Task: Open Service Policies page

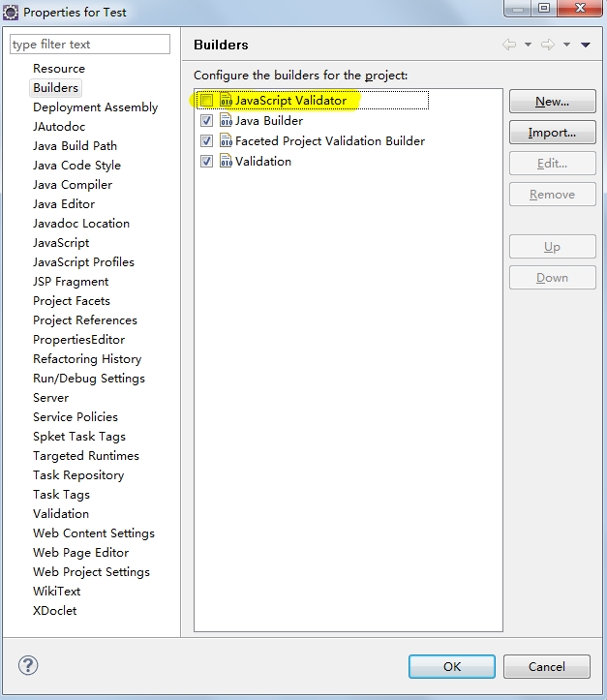Action: pyautogui.click(x=76, y=417)
